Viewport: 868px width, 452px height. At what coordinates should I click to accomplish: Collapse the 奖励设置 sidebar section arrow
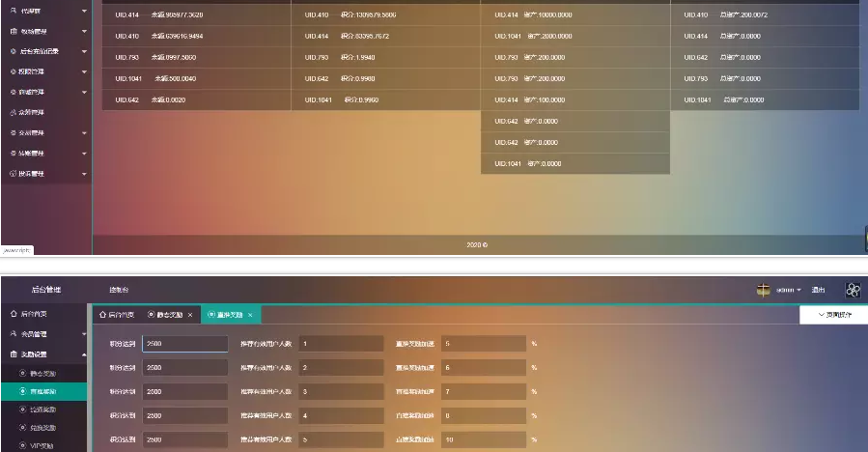click(x=84, y=354)
